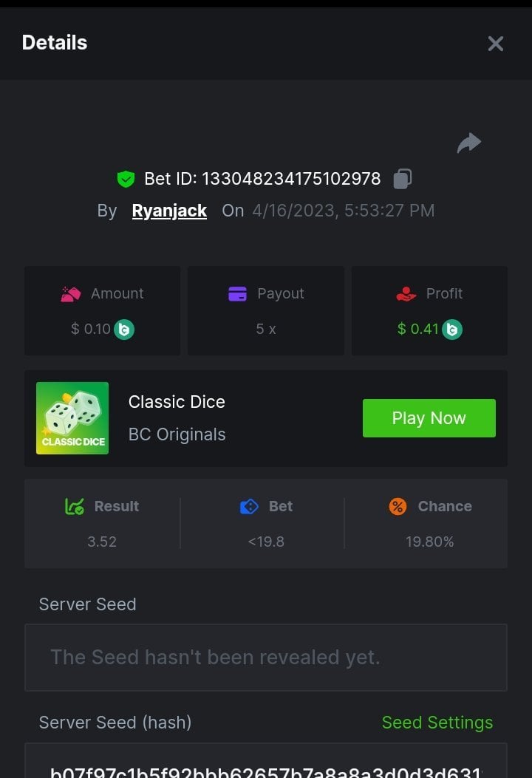532x778 pixels.
Task: Open Ryanjack's user profile
Action: [x=169, y=211]
